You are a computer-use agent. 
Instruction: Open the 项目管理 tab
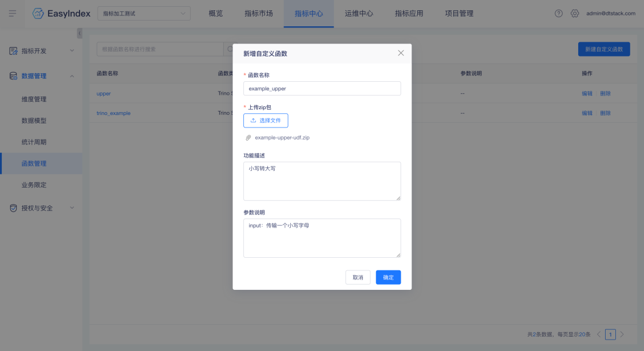click(459, 14)
